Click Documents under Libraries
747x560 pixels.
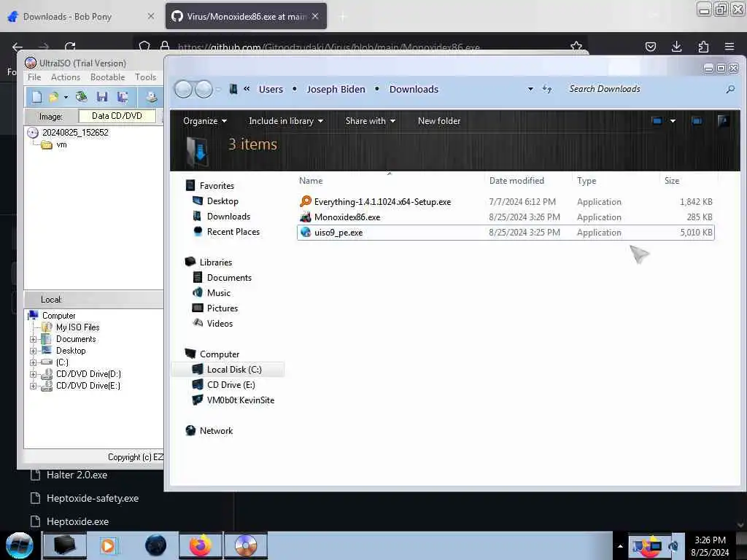click(229, 278)
